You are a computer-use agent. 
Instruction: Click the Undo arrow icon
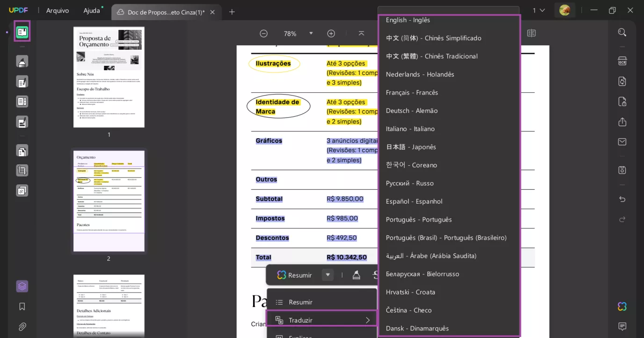622,199
